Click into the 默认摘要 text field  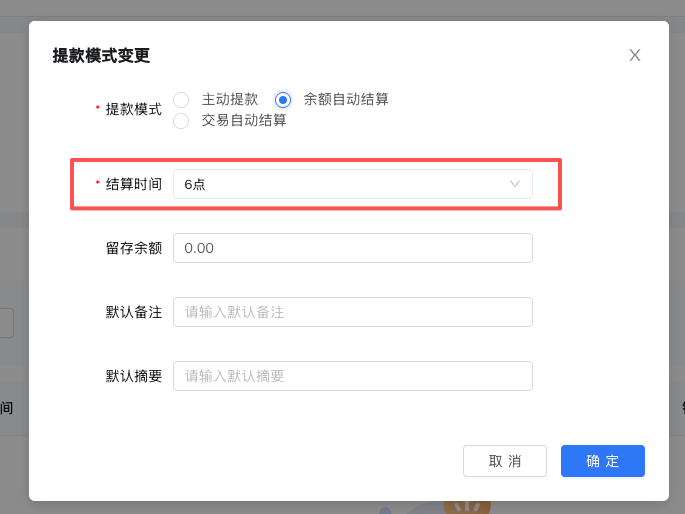(x=352, y=376)
